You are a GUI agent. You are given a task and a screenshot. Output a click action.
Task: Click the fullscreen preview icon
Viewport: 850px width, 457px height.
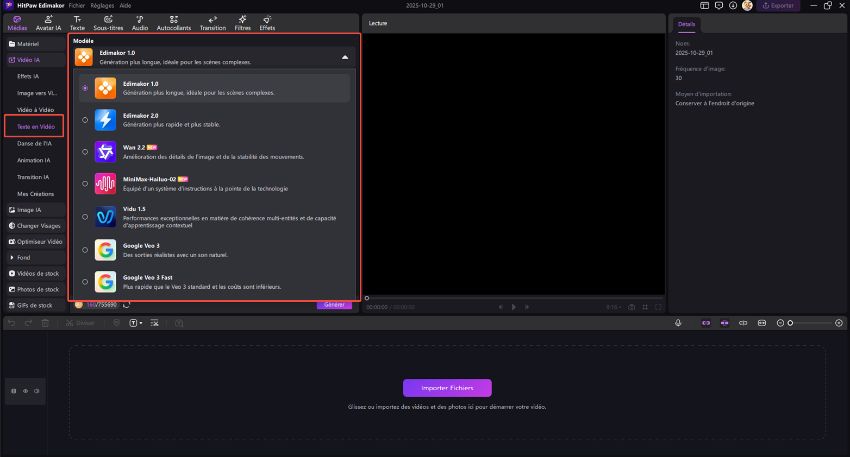point(658,307)
